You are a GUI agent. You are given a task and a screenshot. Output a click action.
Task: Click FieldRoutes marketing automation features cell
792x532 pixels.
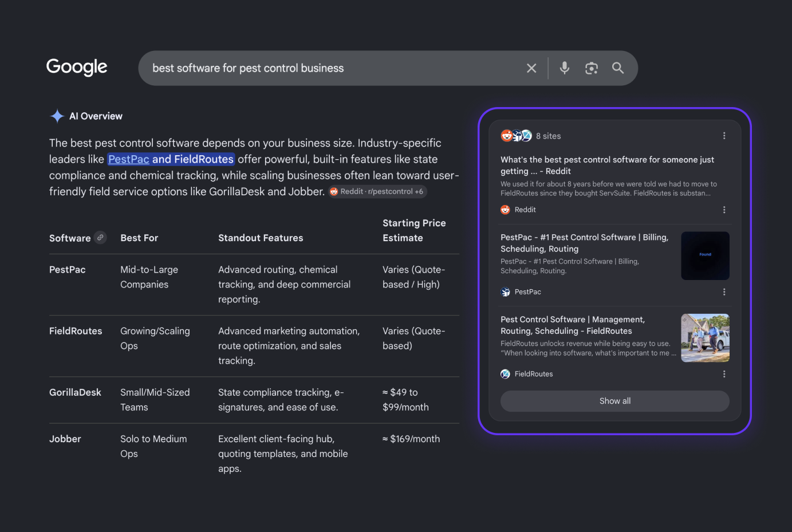coord(289,346)
